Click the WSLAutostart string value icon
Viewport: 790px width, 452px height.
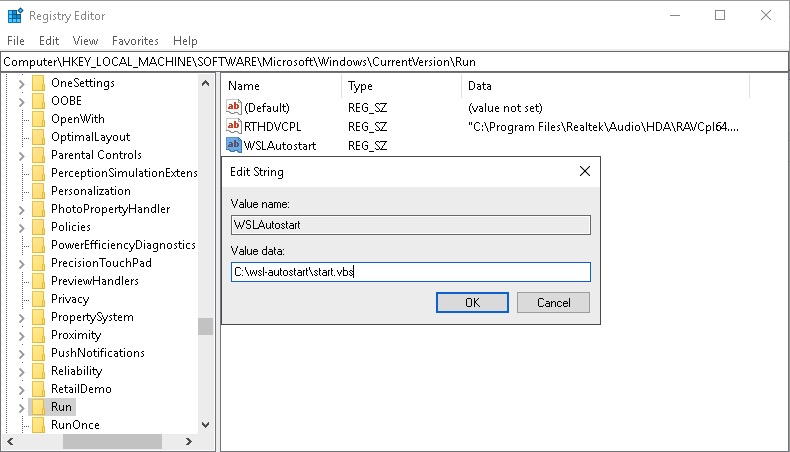click(x=233, y=145)
